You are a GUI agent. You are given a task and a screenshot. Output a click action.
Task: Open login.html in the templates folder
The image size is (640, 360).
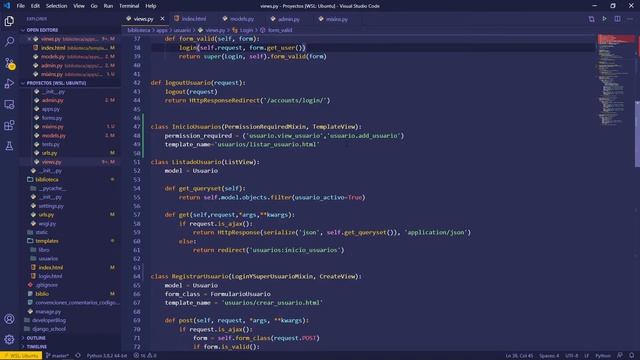(x=50, y=276)
